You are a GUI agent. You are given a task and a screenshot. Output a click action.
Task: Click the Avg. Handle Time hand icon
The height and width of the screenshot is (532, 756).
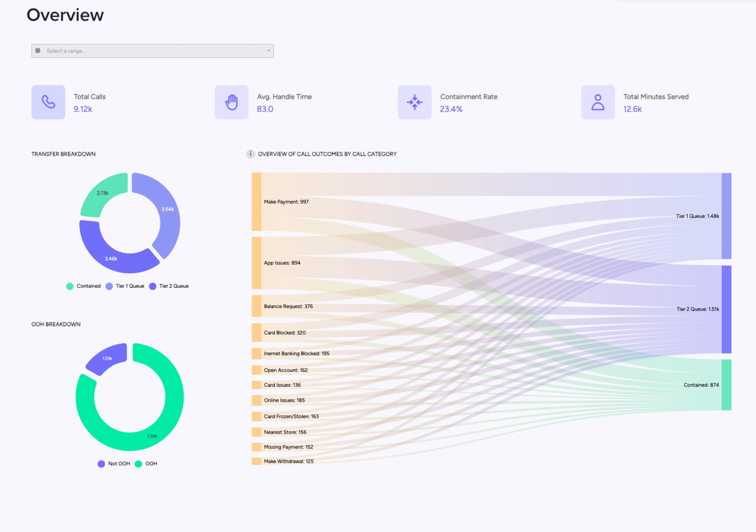click(x=231, y=102)
